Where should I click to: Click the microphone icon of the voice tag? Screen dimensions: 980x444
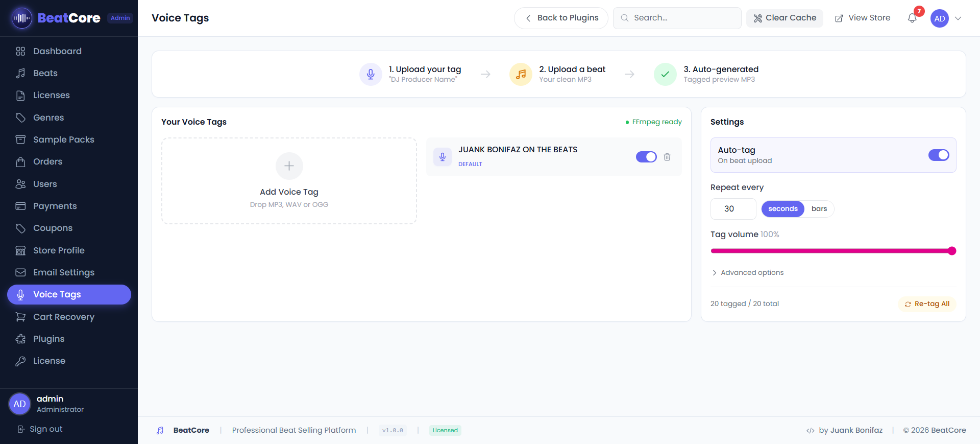(x=443, y=157)
